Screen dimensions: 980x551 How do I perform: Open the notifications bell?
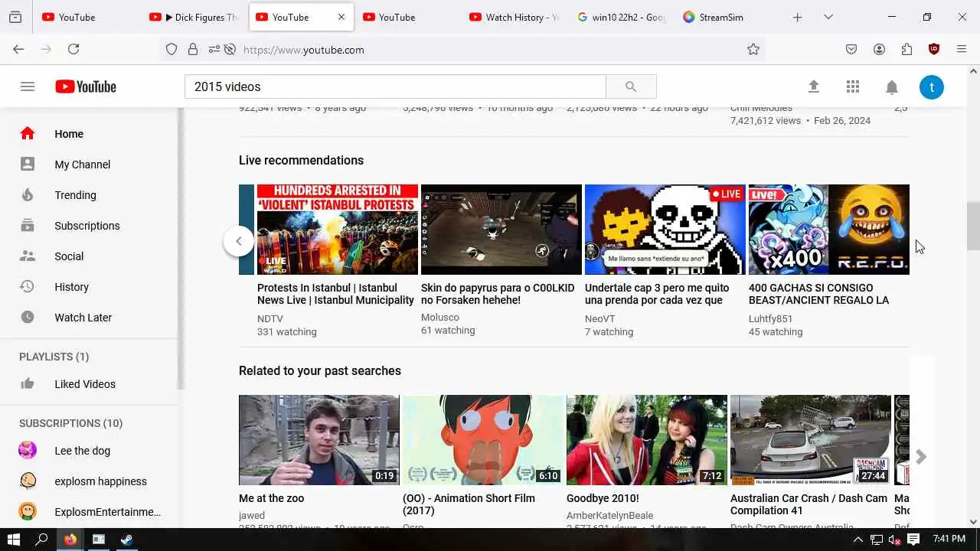click(x=892, y=86)
